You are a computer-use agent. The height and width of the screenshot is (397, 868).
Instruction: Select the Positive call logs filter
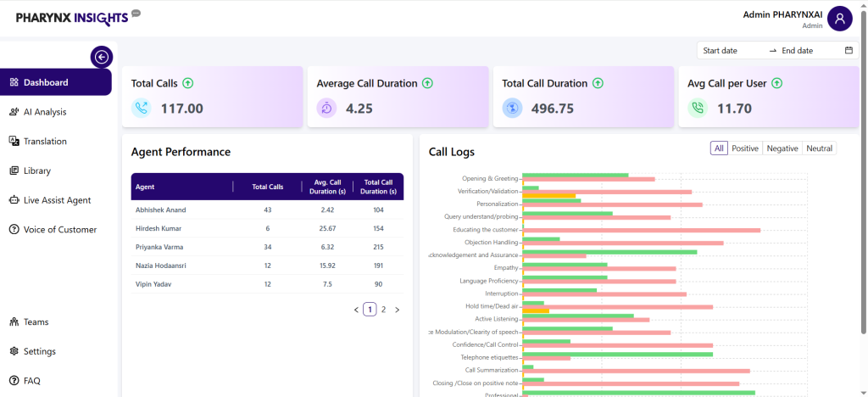pyautogui.click(x=745, y=148)
